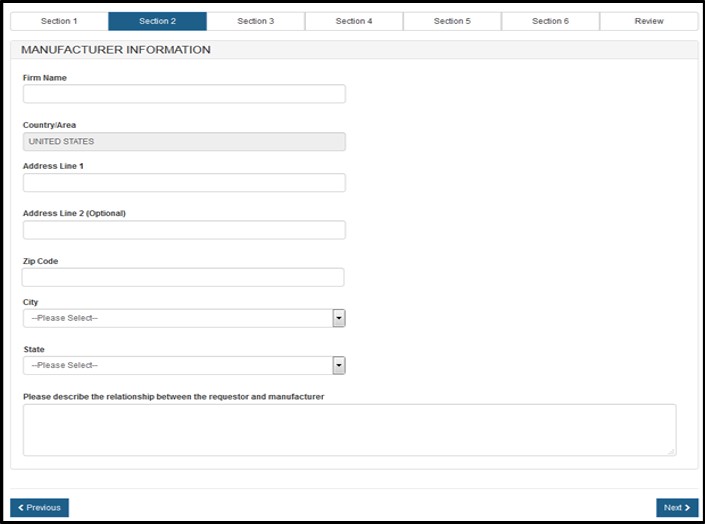Click the State dropdown arrow button
Screen dimensions: 705x524
339,366
